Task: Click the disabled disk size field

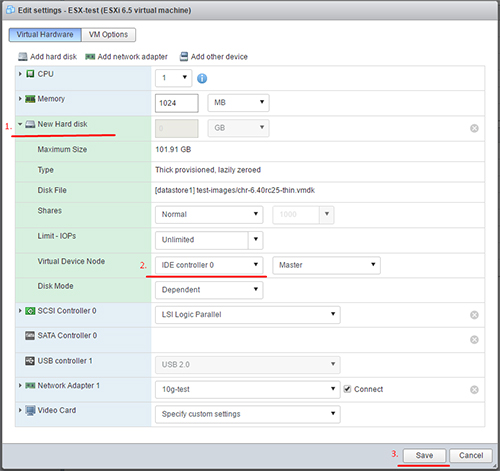Action: click(x=177, y=128)
